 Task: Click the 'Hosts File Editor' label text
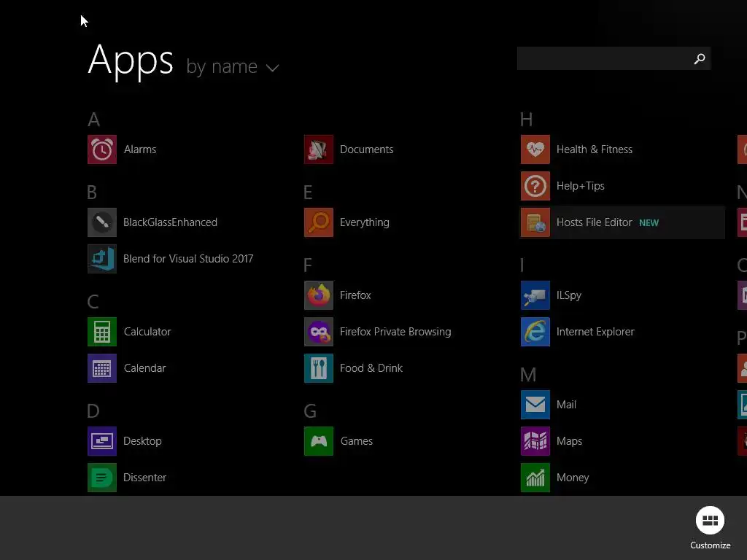point(594,222)
